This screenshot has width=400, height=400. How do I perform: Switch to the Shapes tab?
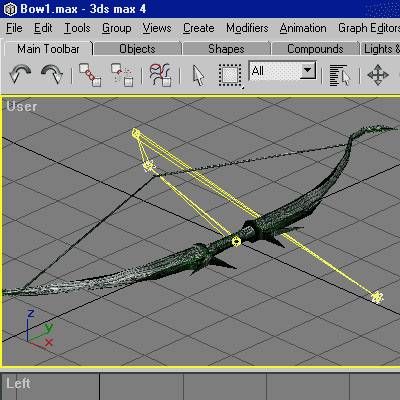pyautogui.click(x=226, y=49)
